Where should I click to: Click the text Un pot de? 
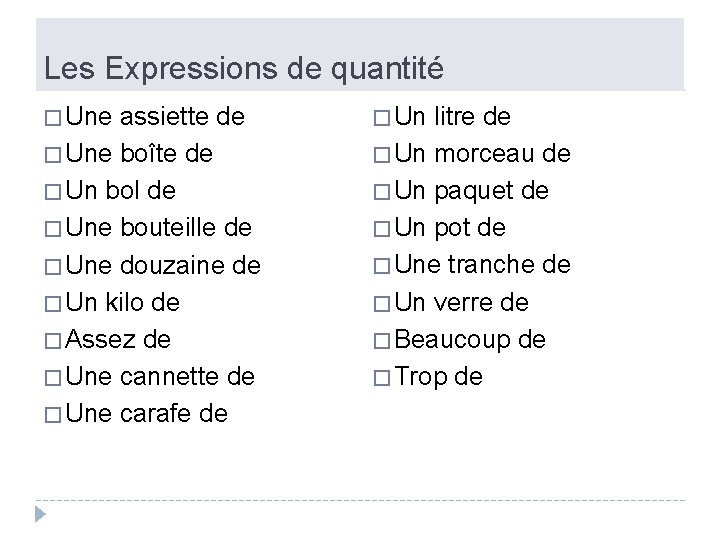[450, 228]
